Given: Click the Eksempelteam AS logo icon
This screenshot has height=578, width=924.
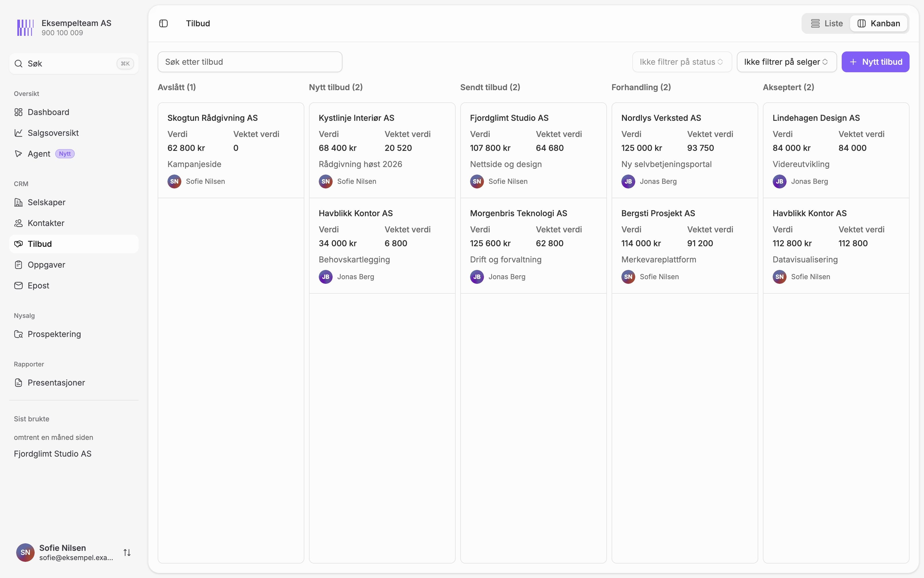Looking at the screenshot, I should click(x=25, y=27).
